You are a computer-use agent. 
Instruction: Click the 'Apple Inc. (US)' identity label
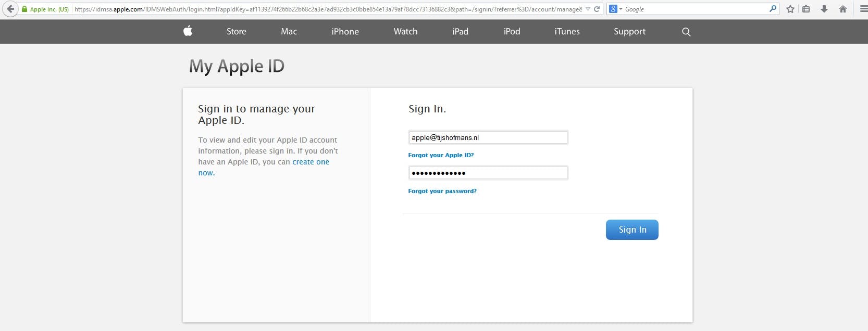point(49,9)
